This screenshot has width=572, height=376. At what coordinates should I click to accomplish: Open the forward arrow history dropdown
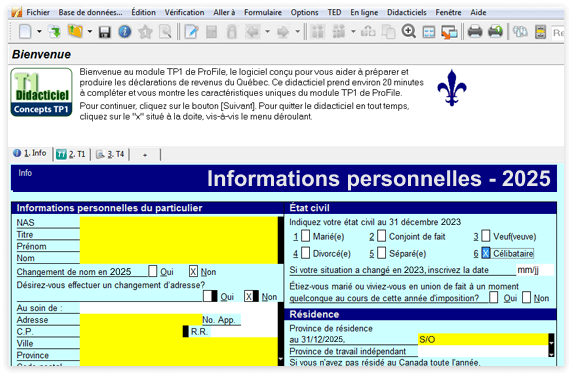tap(297, 32)
